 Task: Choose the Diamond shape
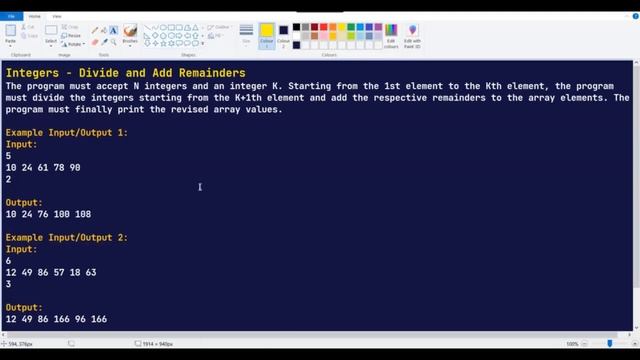click(x=155, y=36)
